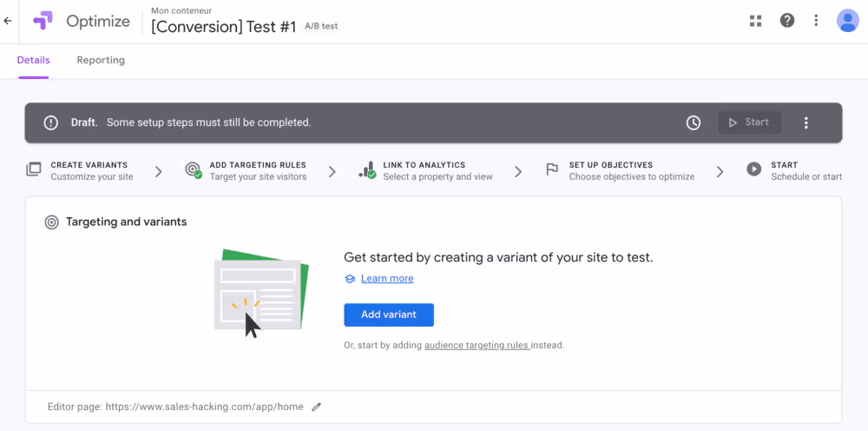Click the [Conversion] Test #1 title

[x=224, y=27]
